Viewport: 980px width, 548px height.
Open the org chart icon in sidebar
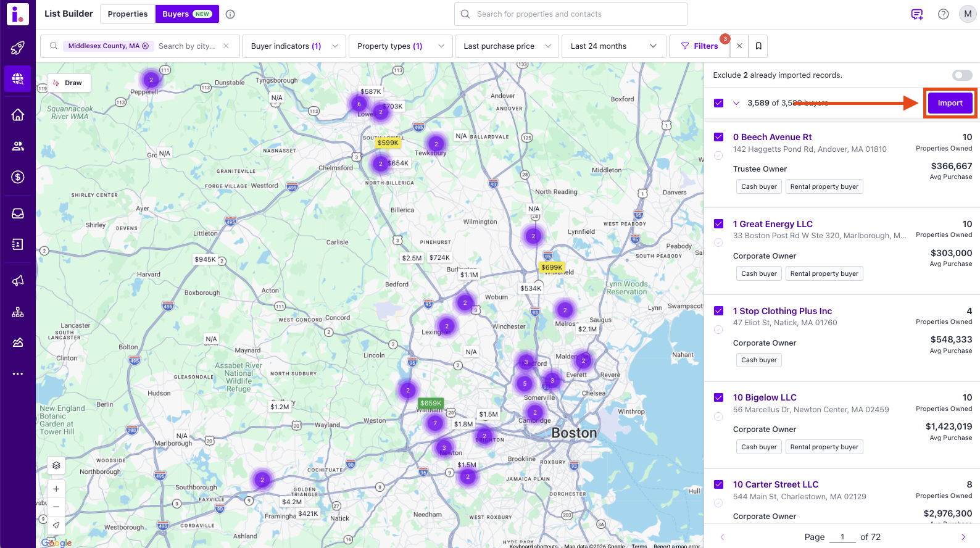pyautogui.click(x=18, y=312)
